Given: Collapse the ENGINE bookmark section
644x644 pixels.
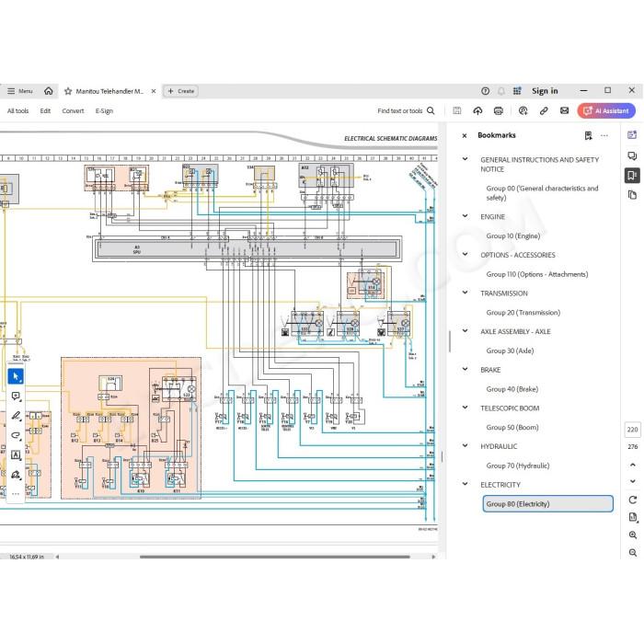Looking at the screenshot, I should tap(465, 216).
